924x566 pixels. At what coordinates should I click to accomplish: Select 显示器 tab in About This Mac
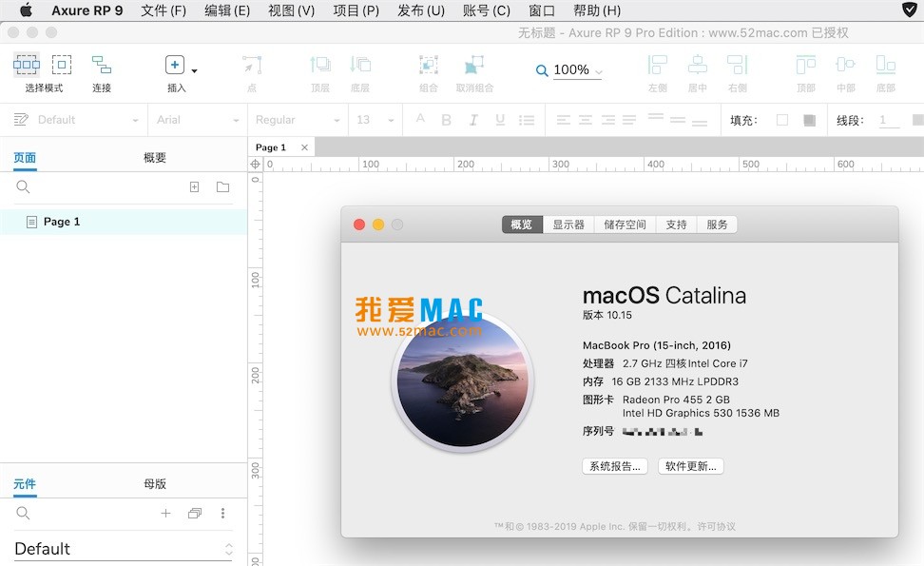(x=568, y=224)
